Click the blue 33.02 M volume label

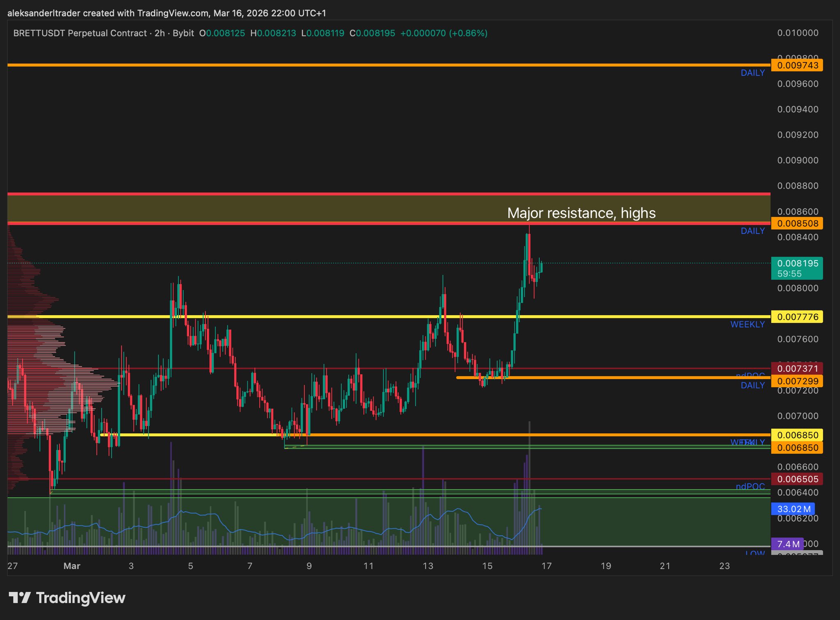pos(794,509)
